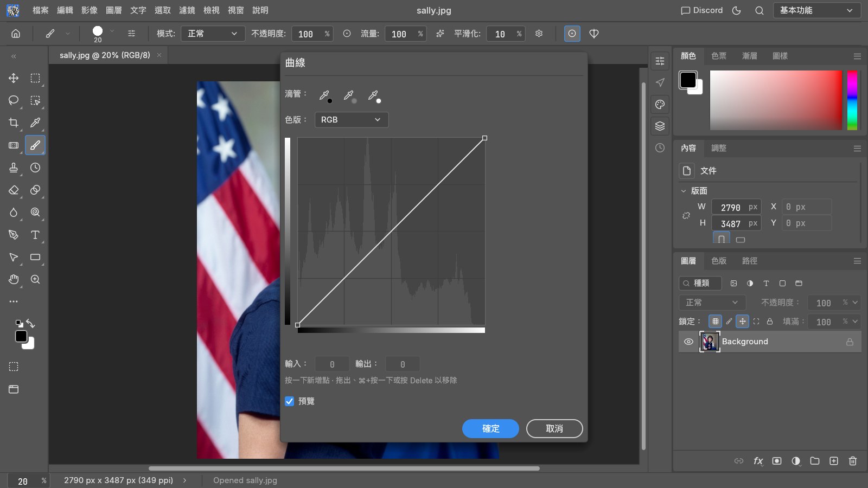Open the Discord link
The width and height of the screenshot is (868, 488).
pyautogui.click(x=702, y=10)
